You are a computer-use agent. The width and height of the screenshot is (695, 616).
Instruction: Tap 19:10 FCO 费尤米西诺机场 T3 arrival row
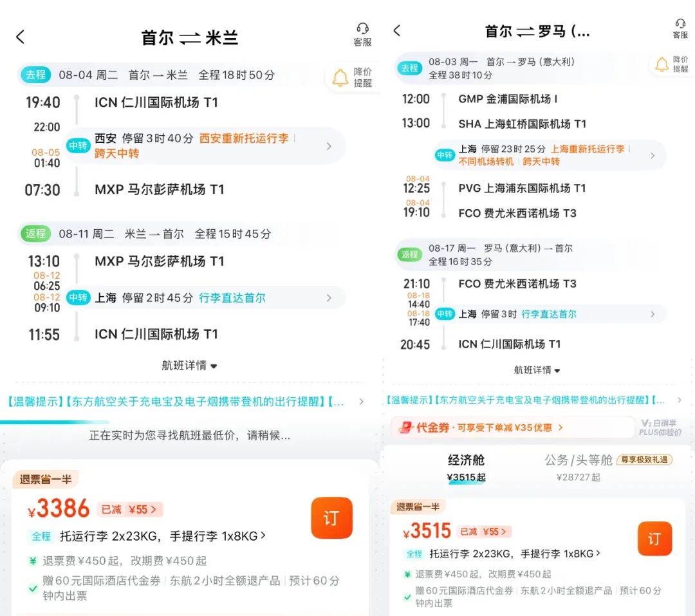(x=489, y=213)
